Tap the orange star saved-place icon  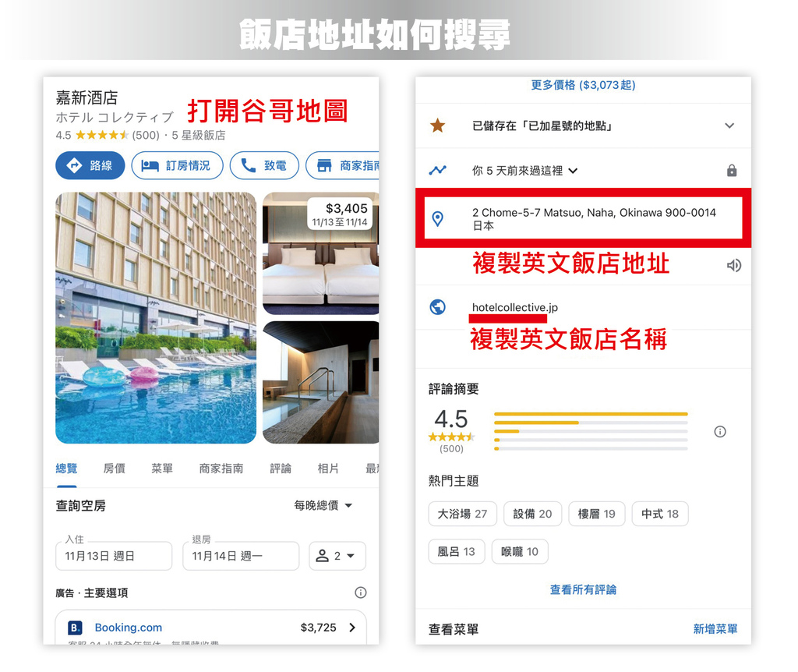[x=438, y=126]
